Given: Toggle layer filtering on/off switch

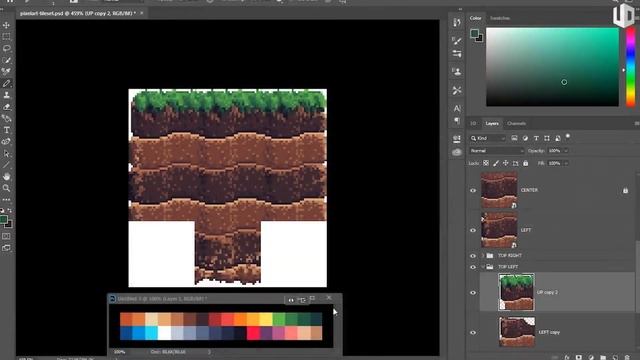Looking at the screenshot, I should (568, 136).
